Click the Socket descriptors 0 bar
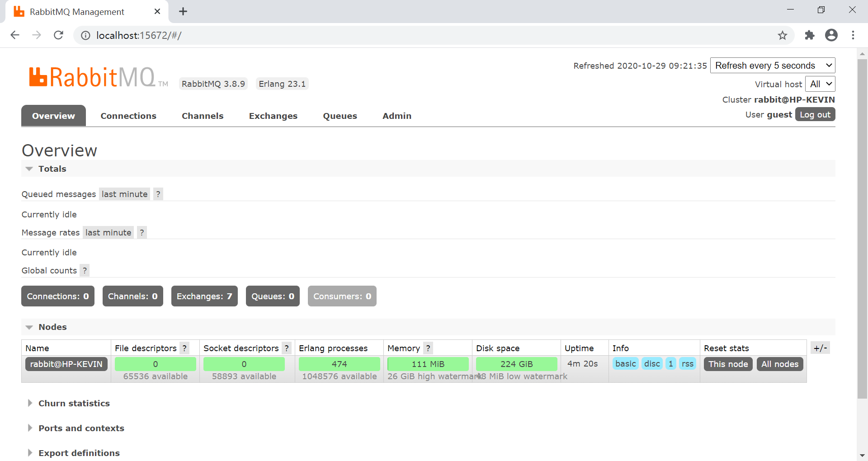 [x=244, y=364]
